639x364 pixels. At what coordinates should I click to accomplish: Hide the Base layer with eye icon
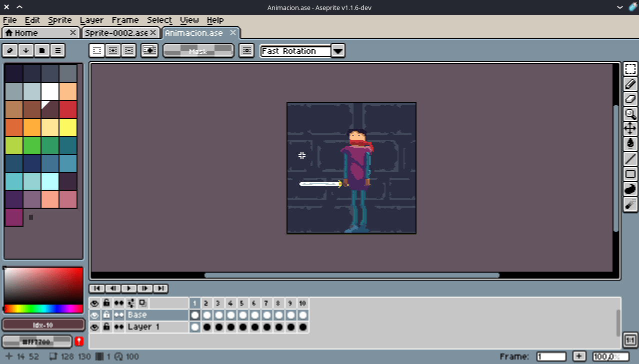click(x=94, y=315)
